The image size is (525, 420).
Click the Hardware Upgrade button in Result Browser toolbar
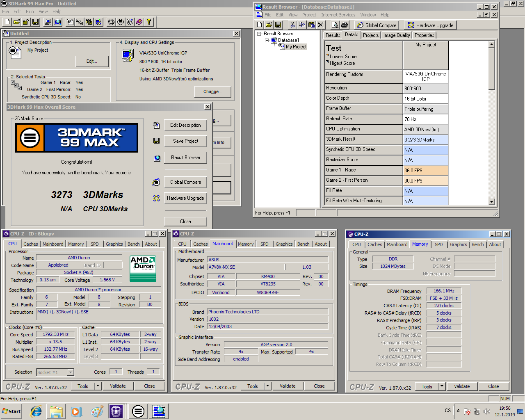coord(430,25)
